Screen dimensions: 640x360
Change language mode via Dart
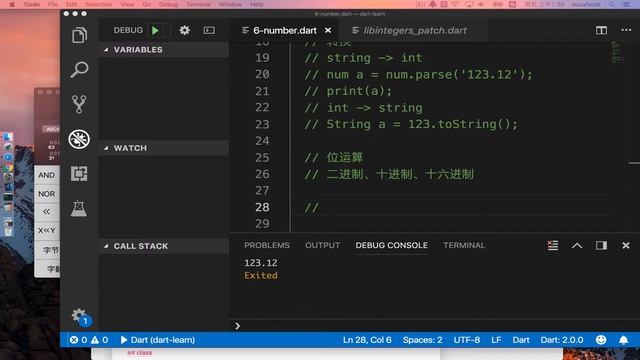pos(521,340)
